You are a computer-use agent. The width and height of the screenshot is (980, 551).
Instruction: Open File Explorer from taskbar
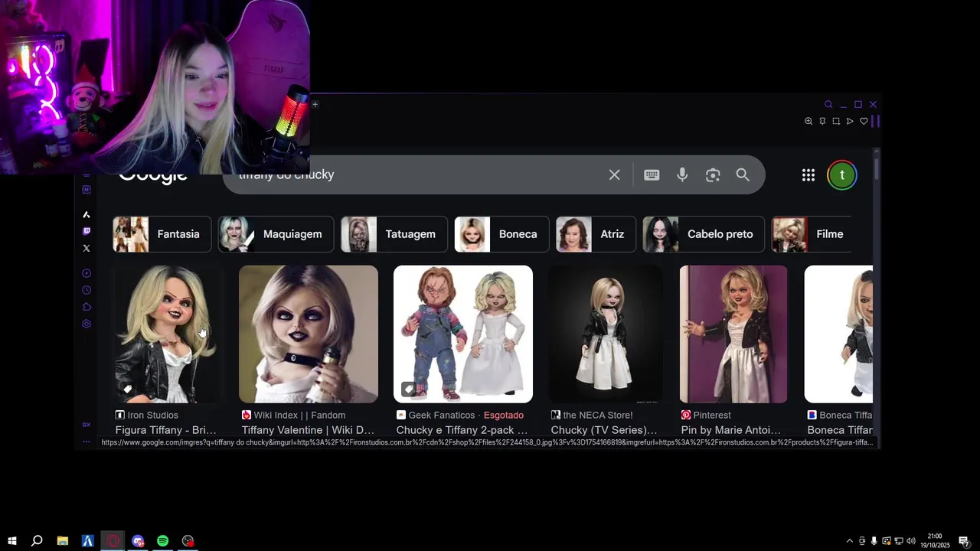pyautogui.click(x=63, y=541)
